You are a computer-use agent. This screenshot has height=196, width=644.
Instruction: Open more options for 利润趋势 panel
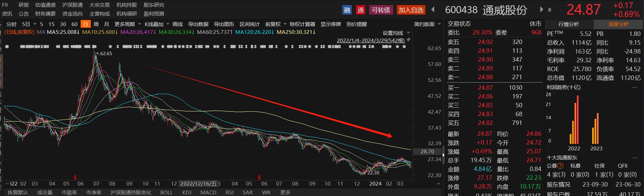[x=635, y=87]
